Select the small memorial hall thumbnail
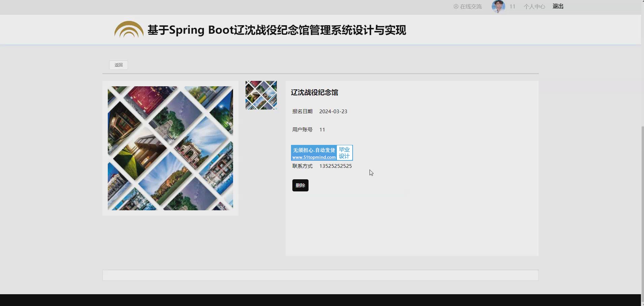Image resolution: width=644 pixels, height=306 pixels. 261,95
